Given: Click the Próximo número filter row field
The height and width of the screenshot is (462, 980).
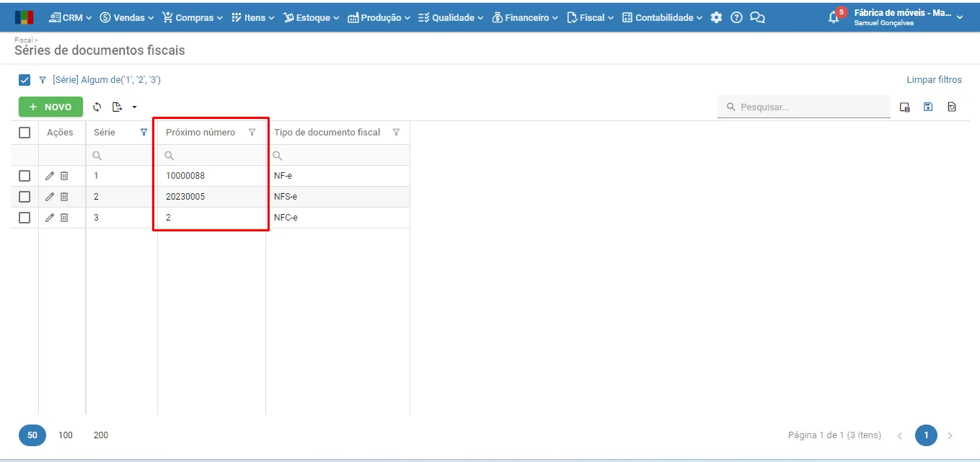Looking at the screenshot, I should 212,156.
